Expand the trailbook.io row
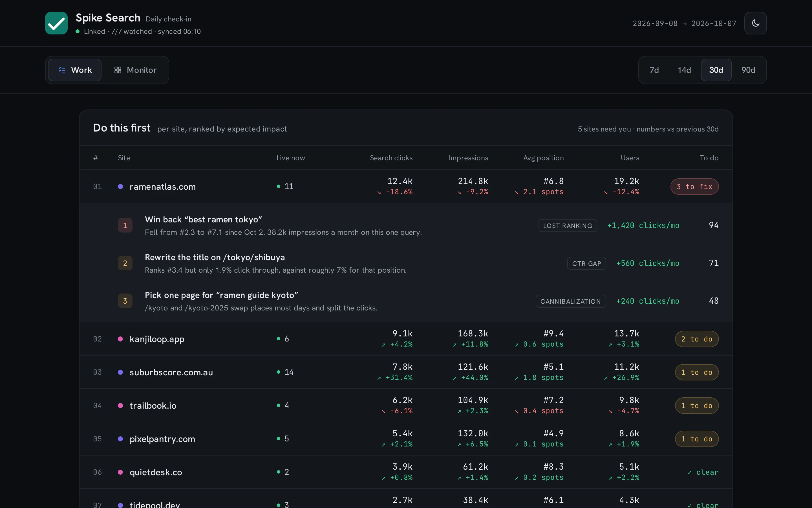Viewport: 812px width, 508px height. pos(406,405)
